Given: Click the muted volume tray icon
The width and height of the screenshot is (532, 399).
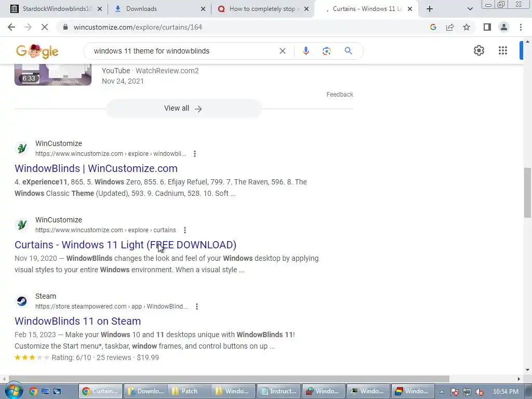Looking at the screenshot, I should (480, 392).
